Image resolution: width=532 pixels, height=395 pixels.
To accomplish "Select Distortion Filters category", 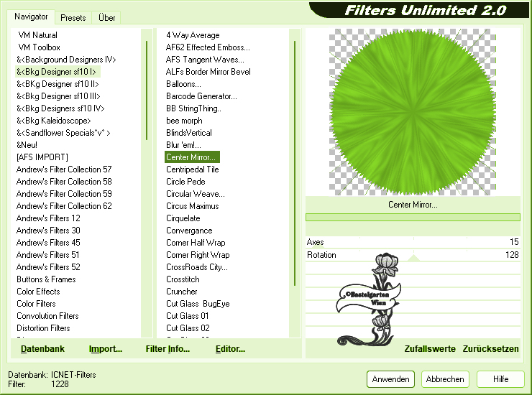I will tap(43, 328).
